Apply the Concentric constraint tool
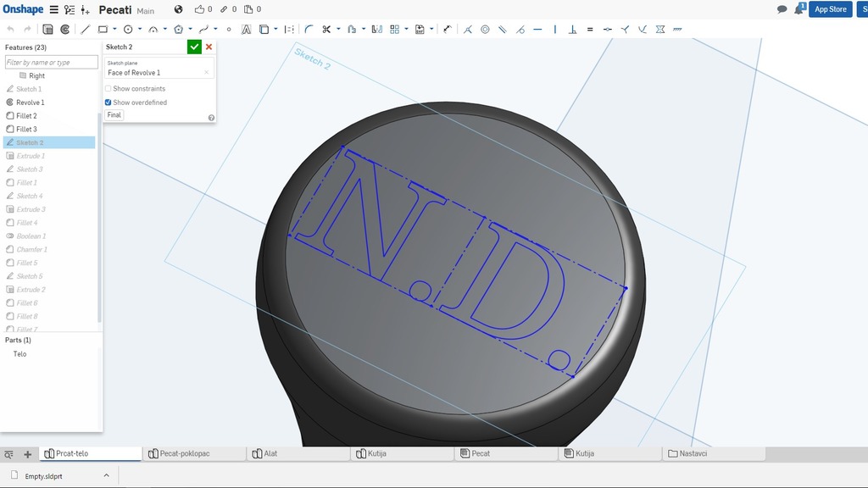The width and height of the screenshot is (868, 488). coord(485,29)
